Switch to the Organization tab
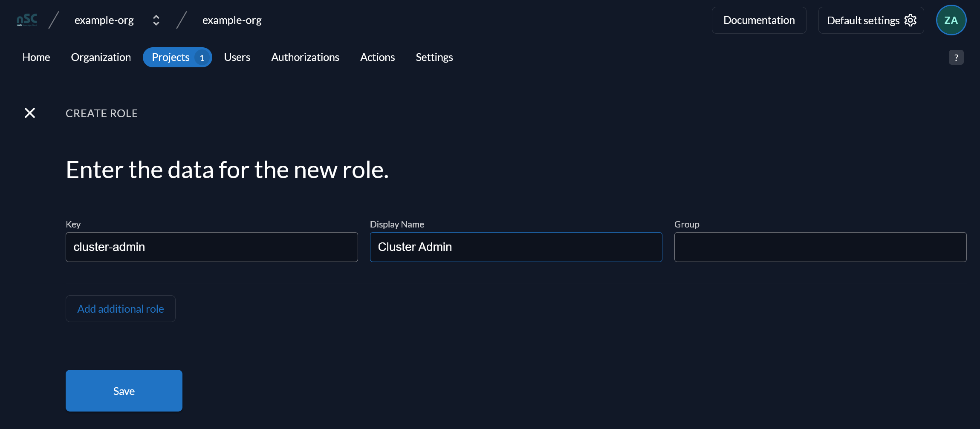The width and height of the screenshot is (980, 429). click(101, 57)
